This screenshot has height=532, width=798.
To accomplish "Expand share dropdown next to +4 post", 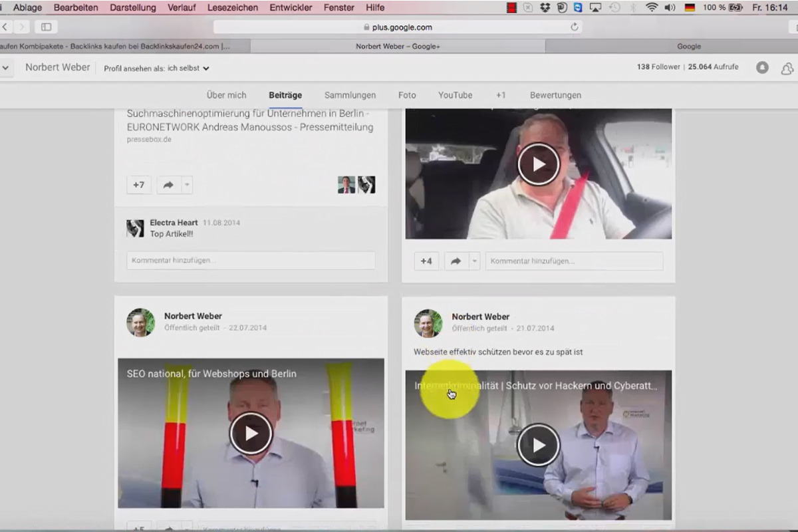I will tap(474, 261).
